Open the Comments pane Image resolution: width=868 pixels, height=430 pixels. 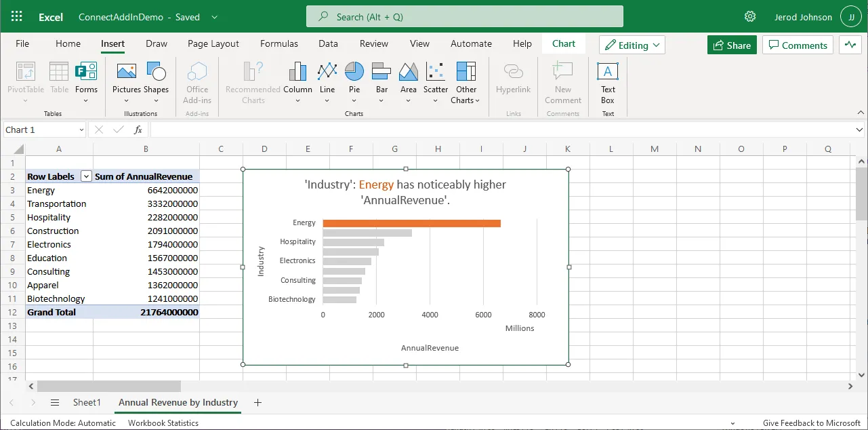point(797,45)
